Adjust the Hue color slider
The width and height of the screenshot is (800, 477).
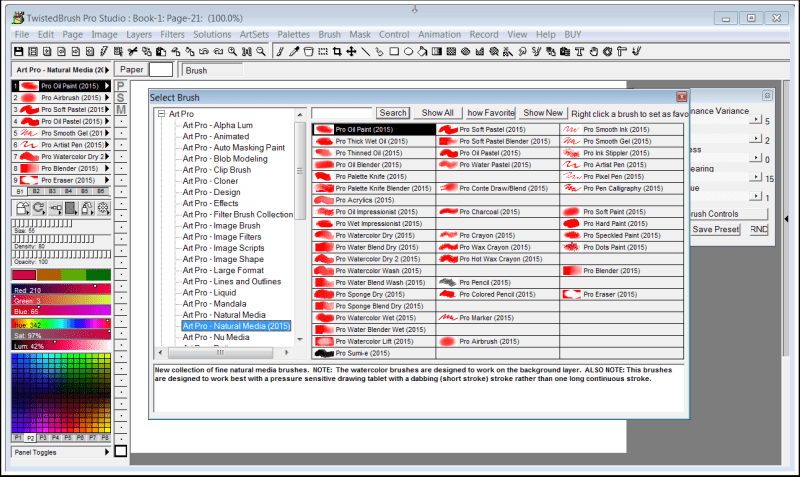61,324
